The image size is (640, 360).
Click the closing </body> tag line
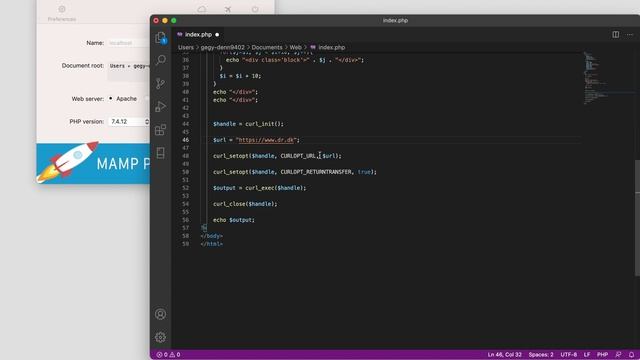pyautogui.click(x=211, y=236)
